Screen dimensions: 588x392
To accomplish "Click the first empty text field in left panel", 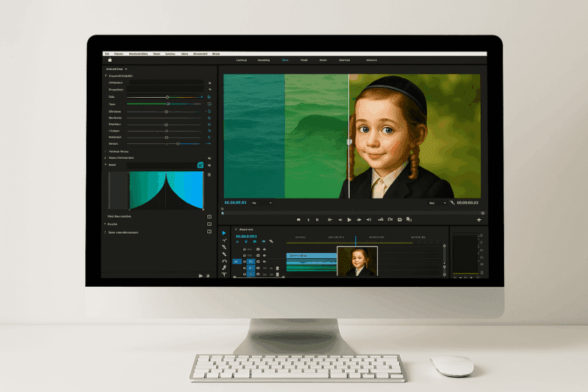I will (x=167, y=82).
